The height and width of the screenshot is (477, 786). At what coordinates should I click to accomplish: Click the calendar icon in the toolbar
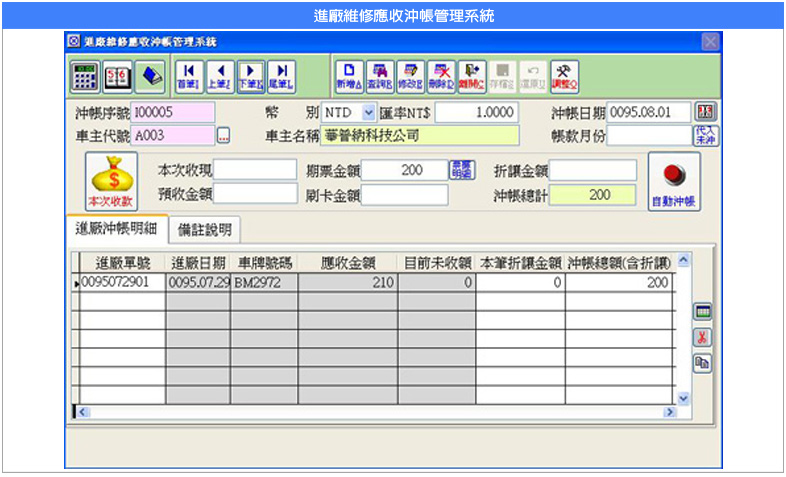tap(117, 75)
